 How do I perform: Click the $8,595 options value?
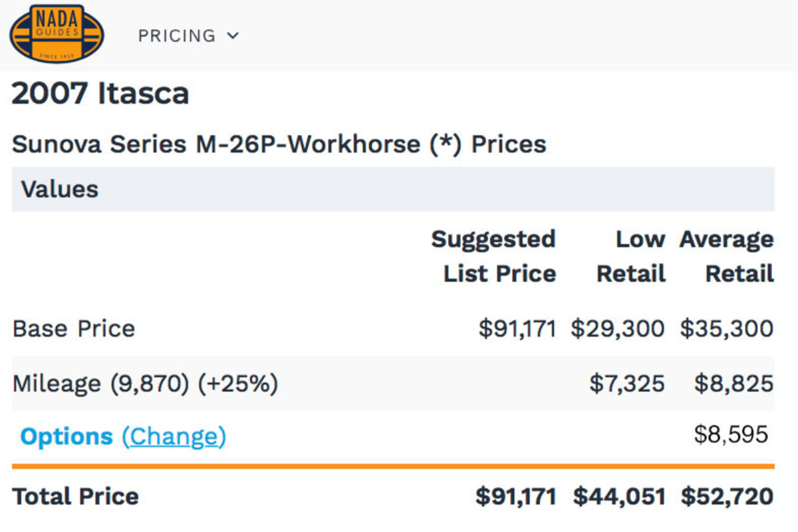[x=731, y=434]
